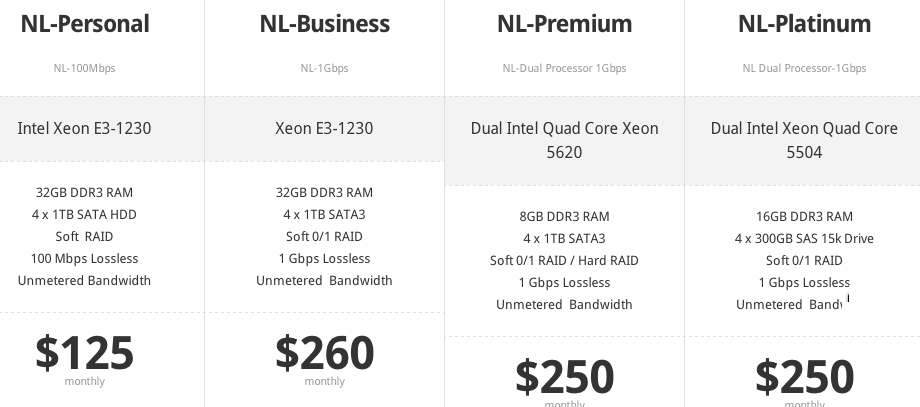The width and height of the screenshot is (920, 407).
Task: Choose the NL-Platinum plan title
Action: click(804, 23)
